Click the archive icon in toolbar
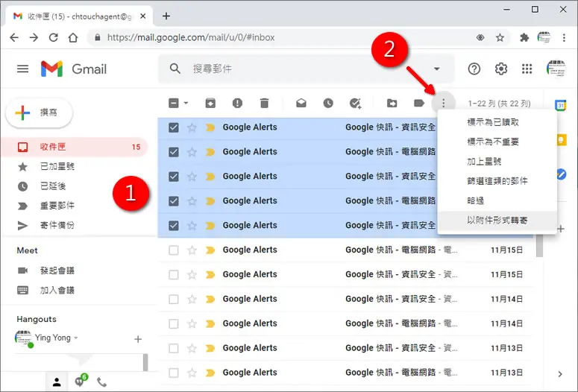Screen dimensions: 578x392 (210, 103)
